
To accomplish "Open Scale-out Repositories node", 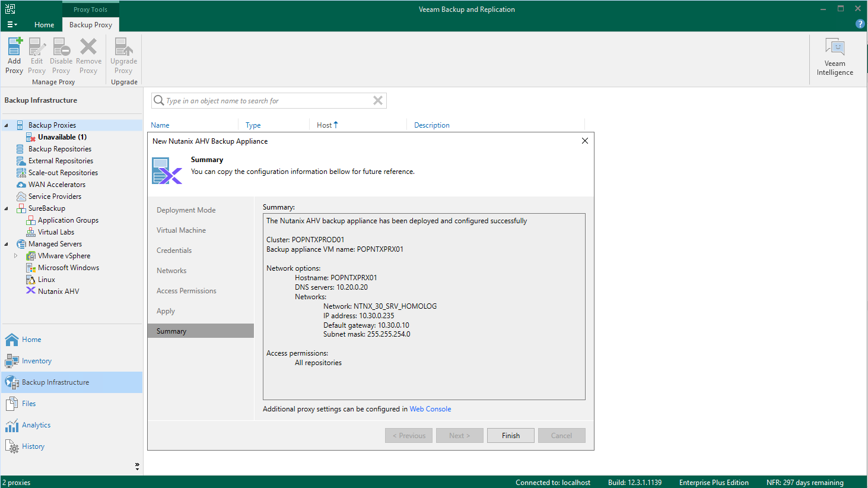I will (x=63, y=173).
